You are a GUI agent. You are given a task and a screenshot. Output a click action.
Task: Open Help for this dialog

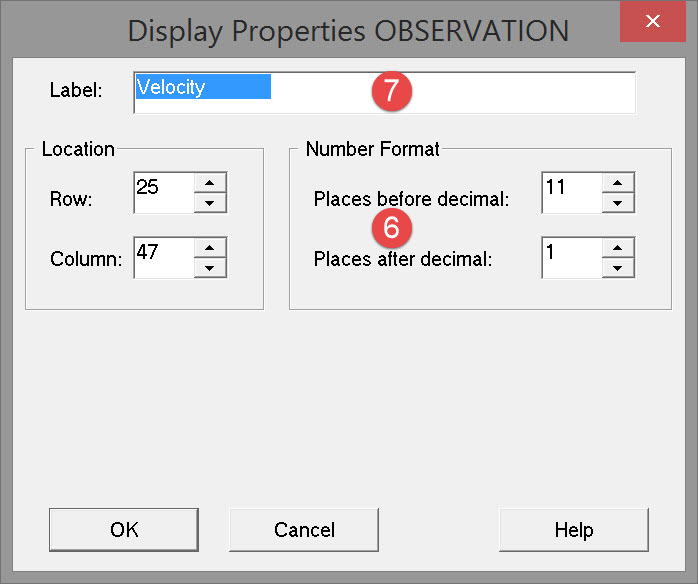[573, 530]
